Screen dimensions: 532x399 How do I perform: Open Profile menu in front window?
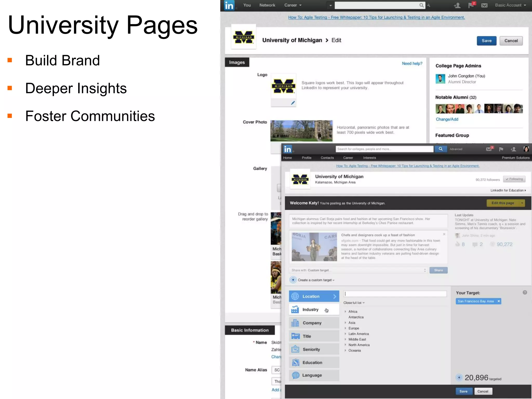click(x=307, y=158)
